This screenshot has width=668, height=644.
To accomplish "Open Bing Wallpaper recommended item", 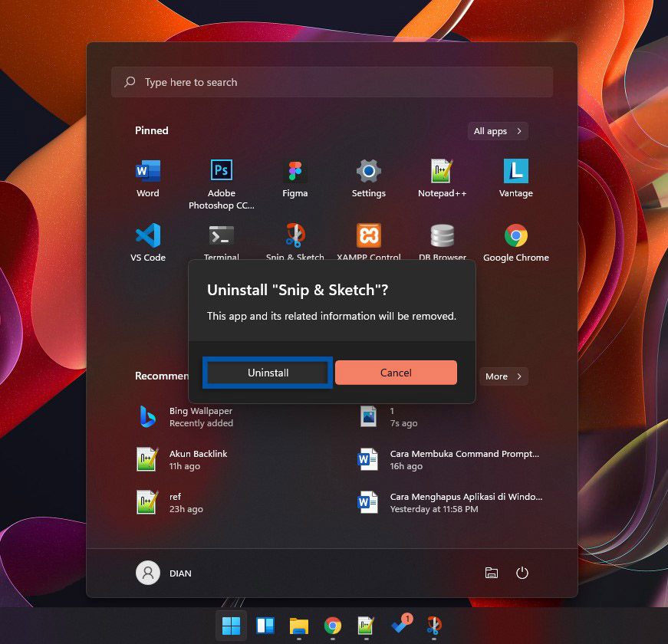I will point(201,417).
